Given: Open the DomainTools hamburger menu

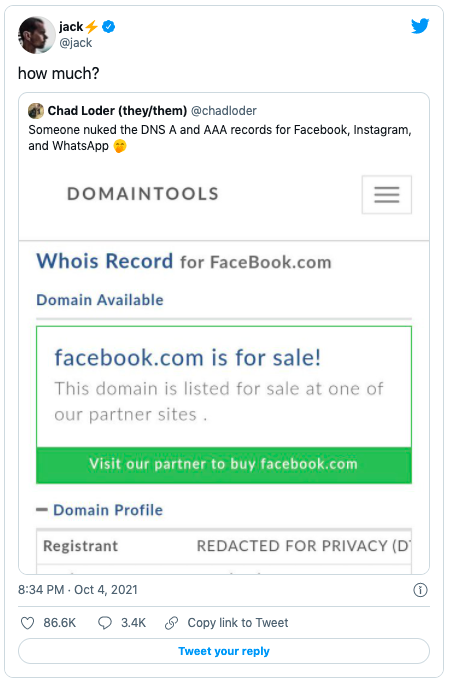Looking at the screenshot, I should pos(386,195).
